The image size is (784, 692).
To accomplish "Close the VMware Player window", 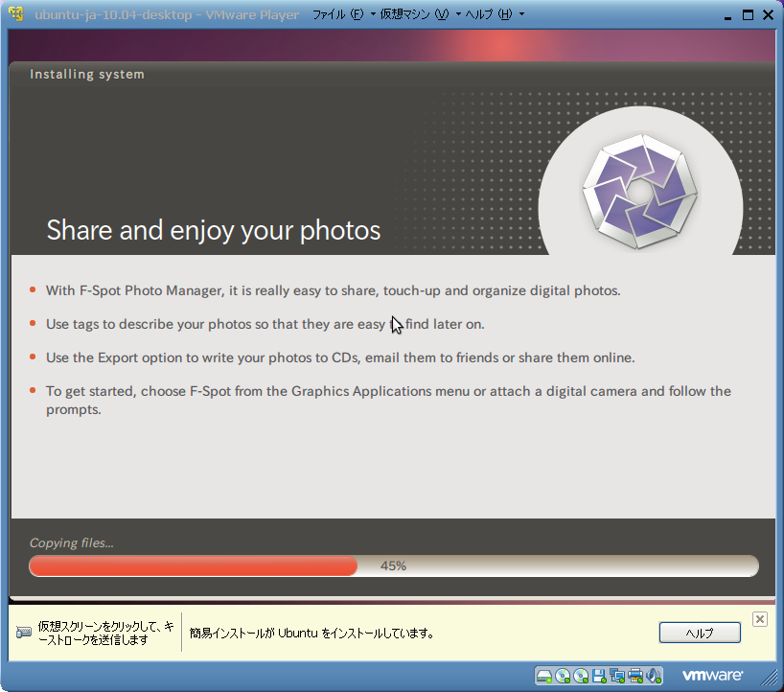I will click(768, 15).
